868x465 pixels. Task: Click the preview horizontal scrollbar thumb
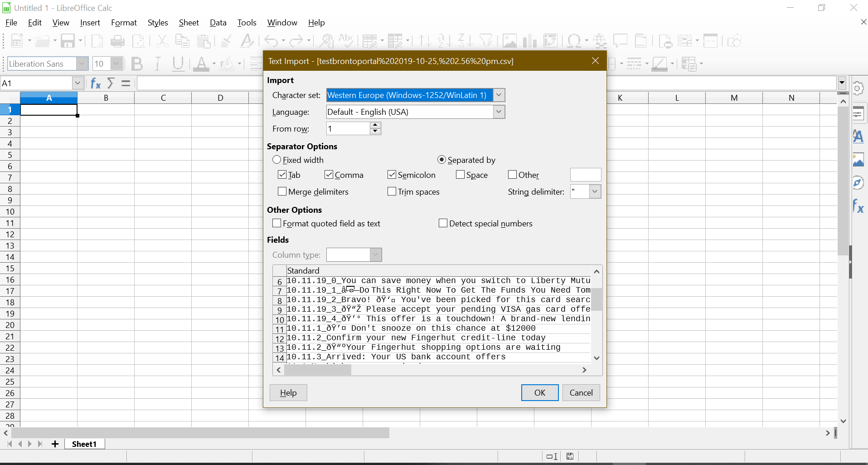[318, 370]
